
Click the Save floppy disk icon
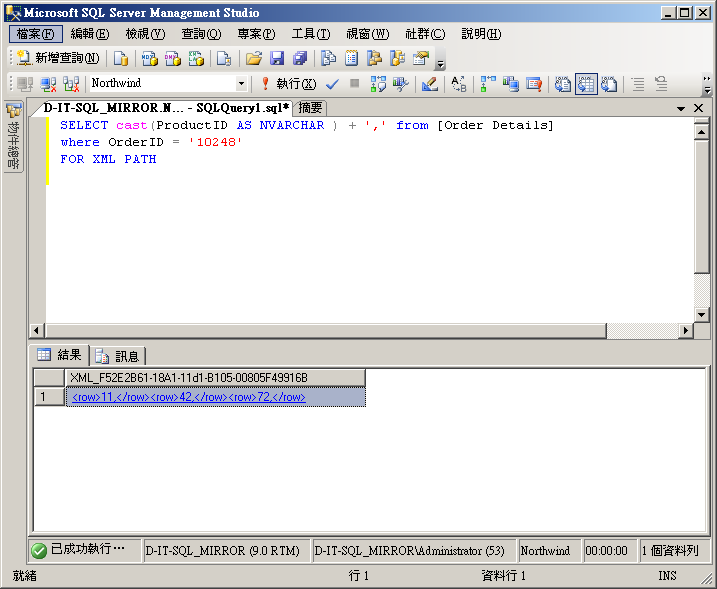pyautogui.click(x=277, y=58)
